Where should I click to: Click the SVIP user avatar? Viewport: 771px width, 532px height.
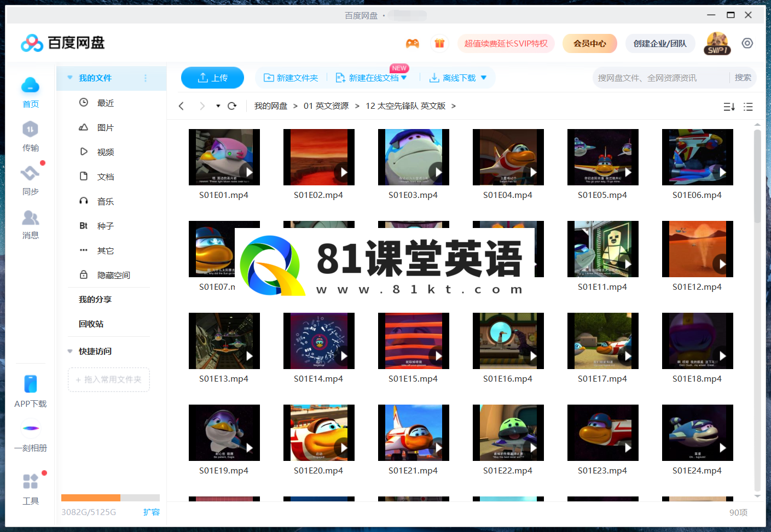point(717,43)
